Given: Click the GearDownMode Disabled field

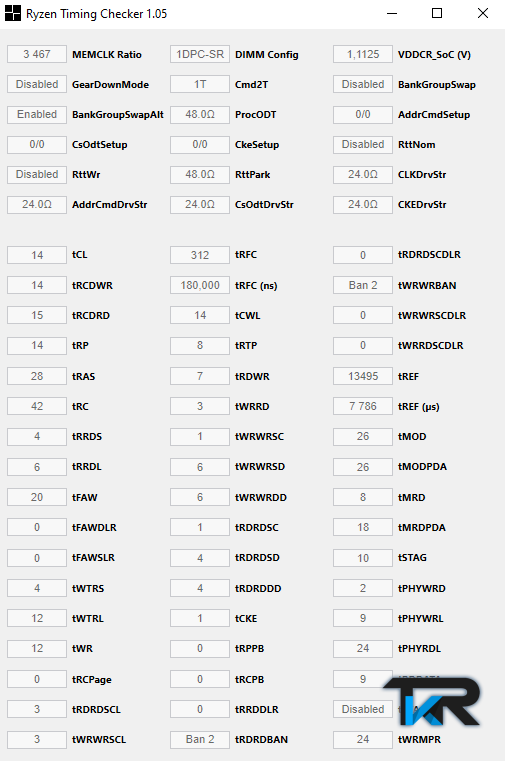Looking at the screenshot, I should 37,84.
